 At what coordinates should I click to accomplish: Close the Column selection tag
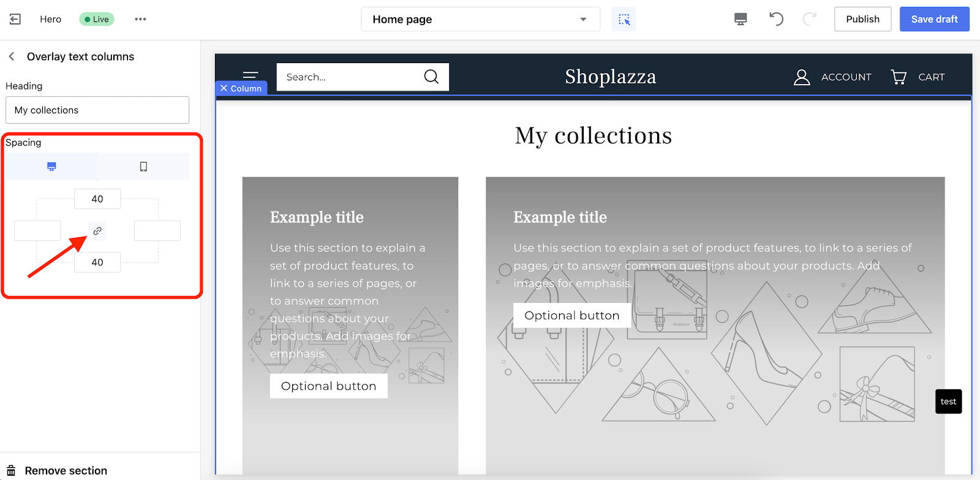pos(224,88)
